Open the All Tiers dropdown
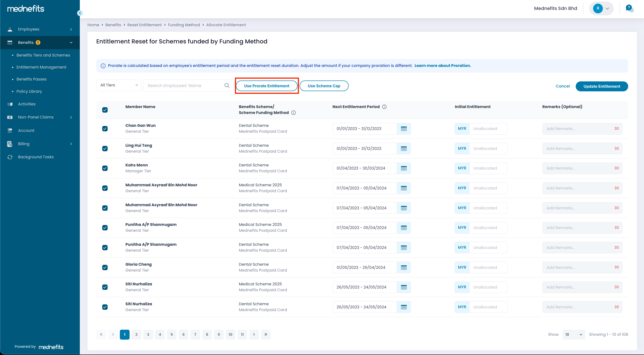Image resolution: width=644 pixels, height=355 pixels. (x=119, y=85)
